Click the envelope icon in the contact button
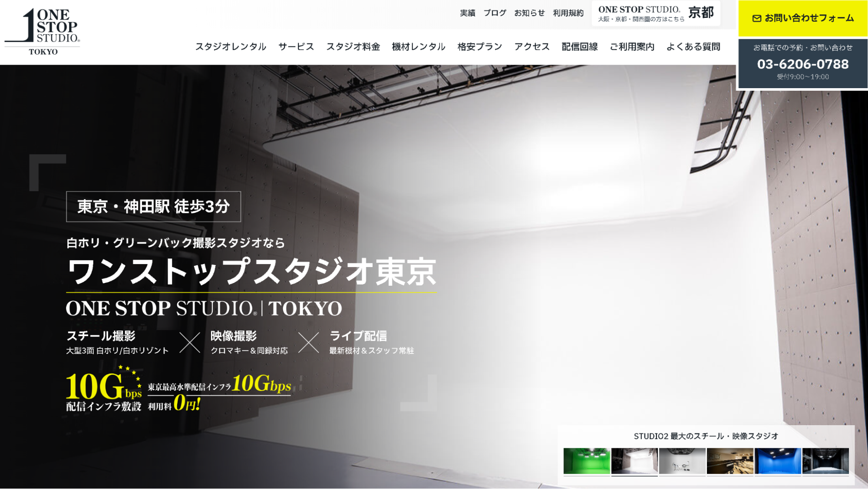Viewport: 868px width, 489px height. click(x=756, y=18)
